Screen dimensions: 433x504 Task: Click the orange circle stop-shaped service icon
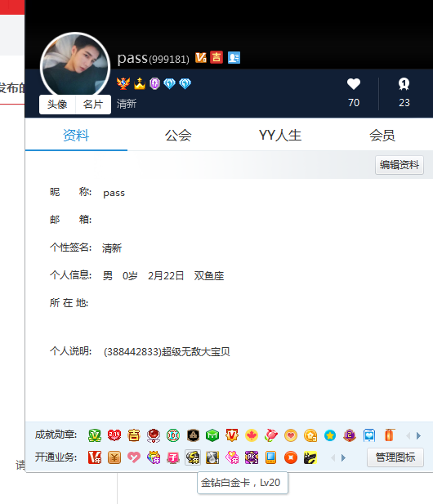tap(291, 457)
